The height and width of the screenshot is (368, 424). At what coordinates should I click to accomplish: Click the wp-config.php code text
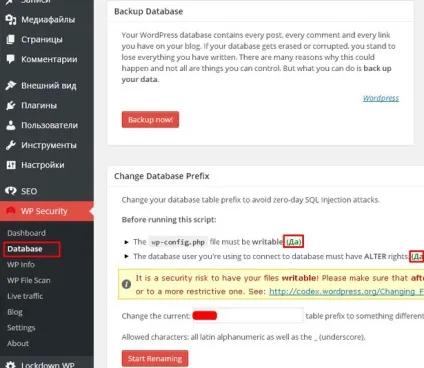178,242
